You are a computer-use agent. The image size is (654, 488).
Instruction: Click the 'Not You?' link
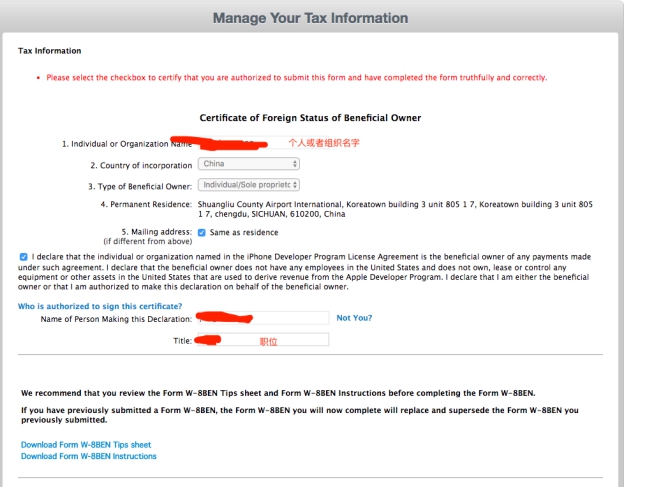[x=354, y=318]
